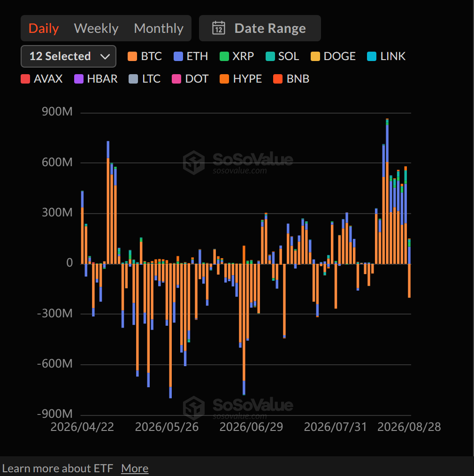Click the HYPE orange color swatch
Screen dimensions: 474x476
[x=224, y=79]
